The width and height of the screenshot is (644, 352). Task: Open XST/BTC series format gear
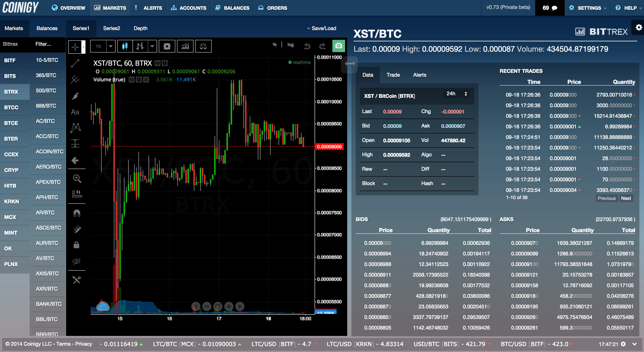(x=164, y=63)
